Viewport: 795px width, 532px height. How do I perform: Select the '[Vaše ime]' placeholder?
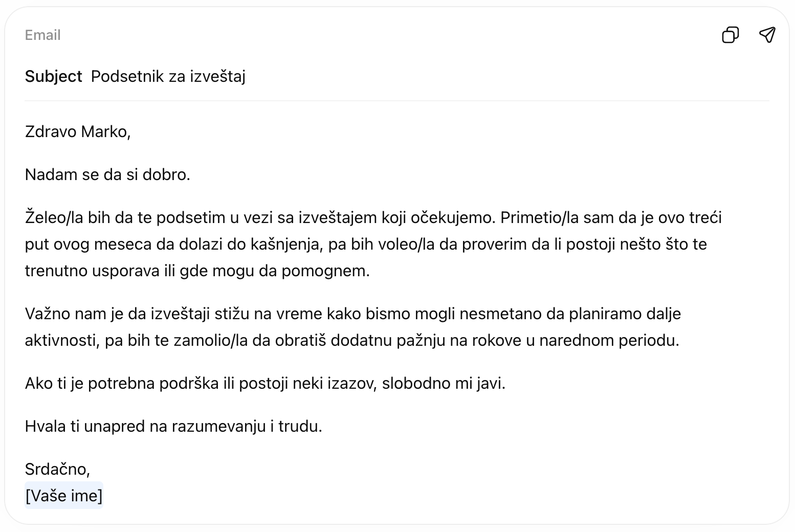pos(63,495)
